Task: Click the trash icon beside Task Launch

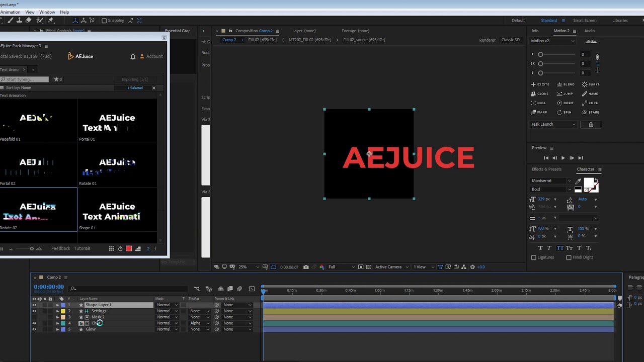Action: (x=591, y=124)
